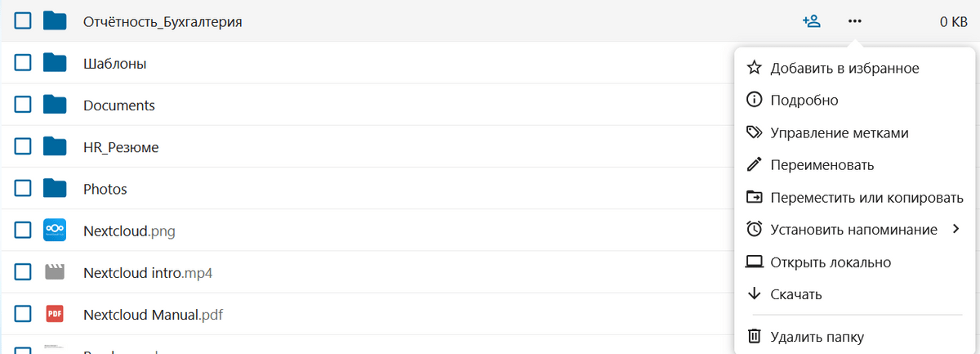Check the box for Nextcloud intro.mp4
Viewport: 980px width, 354px height.
23,272
